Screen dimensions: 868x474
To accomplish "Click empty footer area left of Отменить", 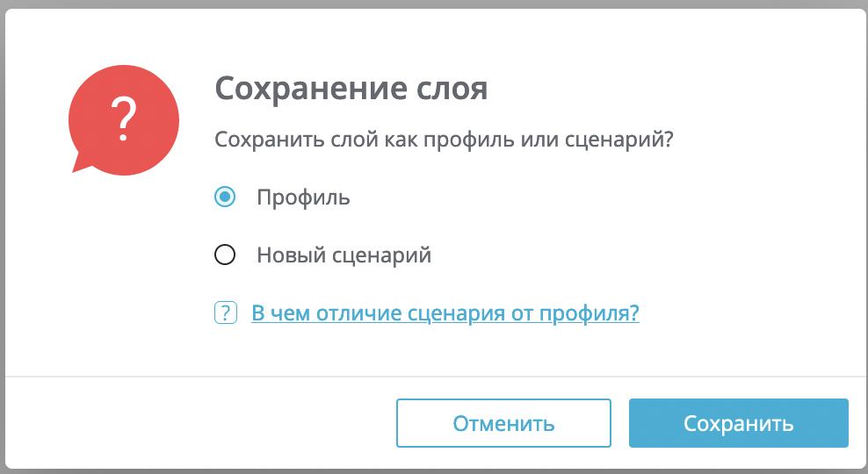I will pos(199,423).
